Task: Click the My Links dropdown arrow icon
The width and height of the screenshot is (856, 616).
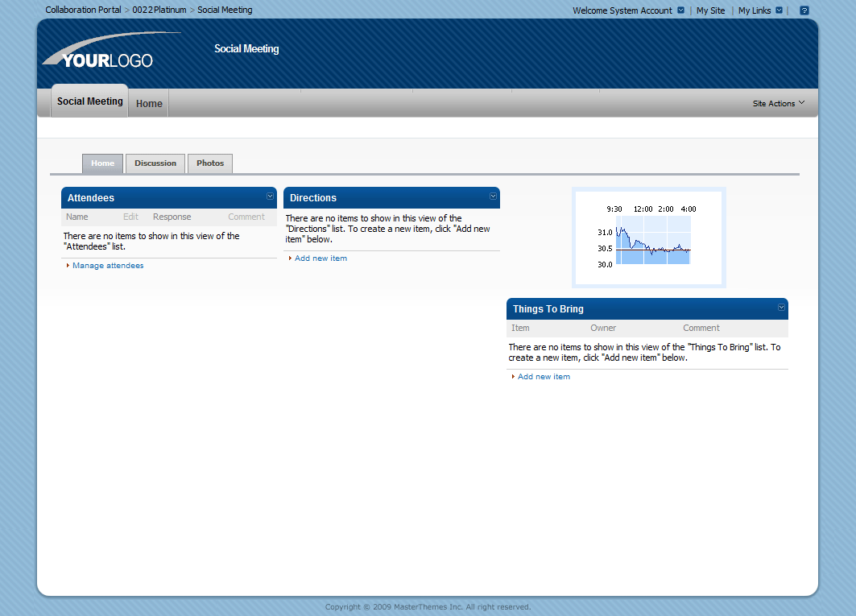Action: coord(779,10)
